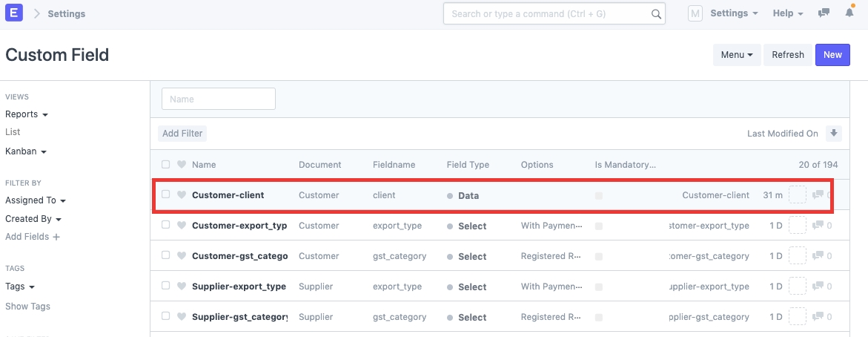Open the chat messages icon in navbar
The height and width of the screenshot is (337, 868).
824,13
